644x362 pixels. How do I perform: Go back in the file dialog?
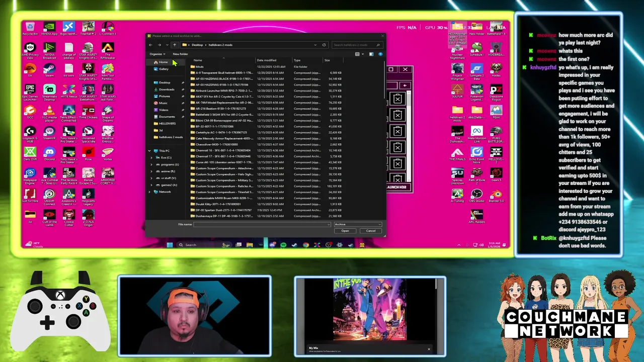(x=150, y=45)
